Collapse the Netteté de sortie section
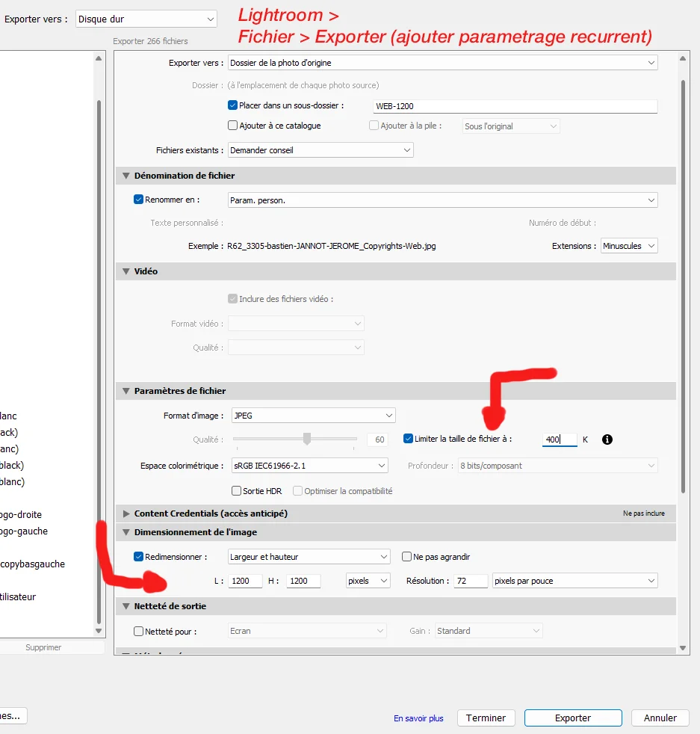The image size is (700, 734). [x=126, y=606]
